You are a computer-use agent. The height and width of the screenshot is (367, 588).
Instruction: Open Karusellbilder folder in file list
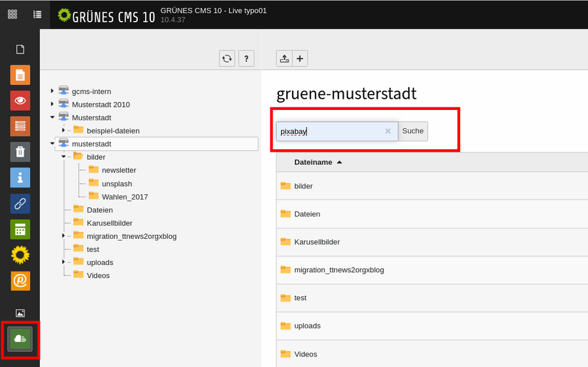tap(317, 242)
